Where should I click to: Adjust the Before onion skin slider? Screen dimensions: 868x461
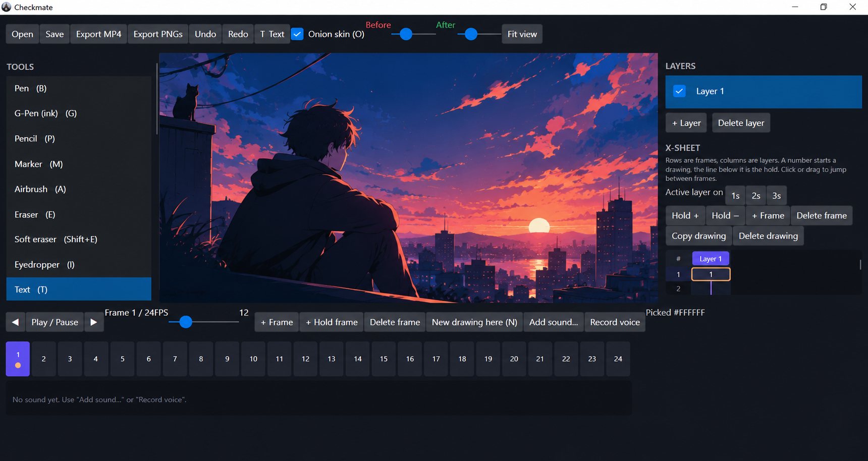point(406,34)
